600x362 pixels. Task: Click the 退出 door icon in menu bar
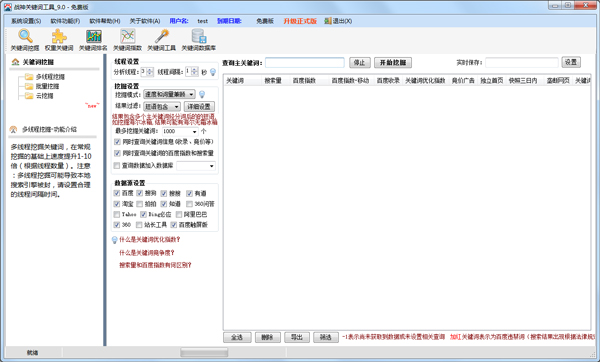328,21
